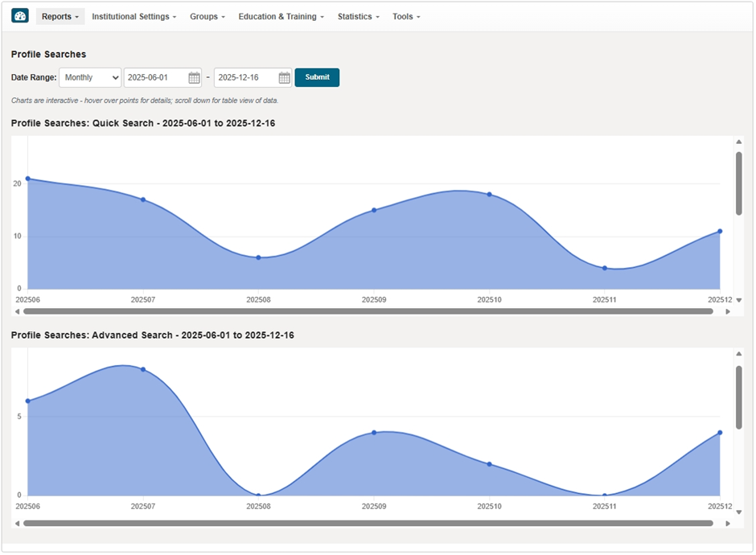Screen dimensions: 756x555
Task: Click Advanced Search chart up scroll arrow
Action: point(738,353)
